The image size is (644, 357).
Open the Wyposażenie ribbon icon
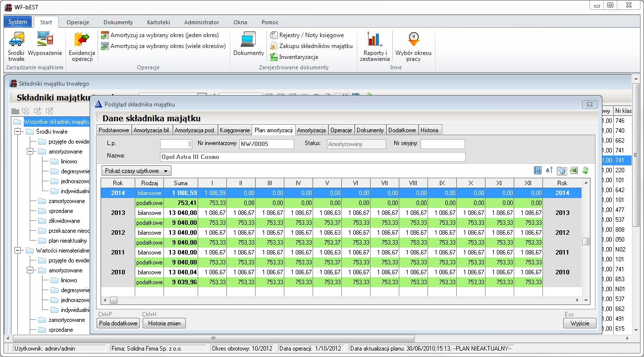click(x=45, y=44)
